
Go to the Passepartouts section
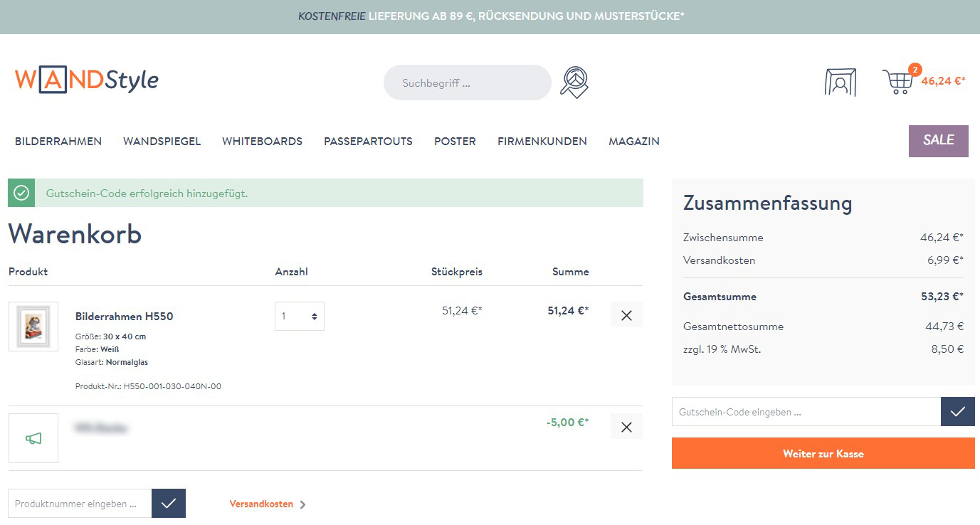pyautogui.click(x=368, y=142)
